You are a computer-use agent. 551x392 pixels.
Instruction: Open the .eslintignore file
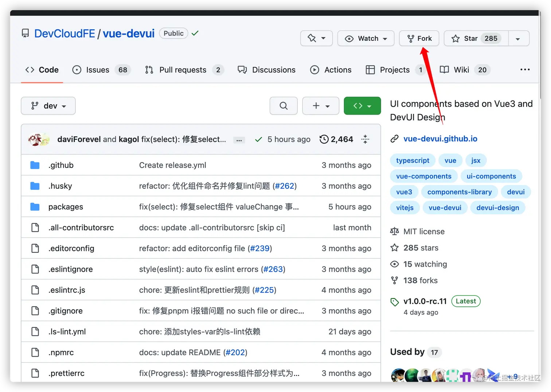click(x=71, y=269)
